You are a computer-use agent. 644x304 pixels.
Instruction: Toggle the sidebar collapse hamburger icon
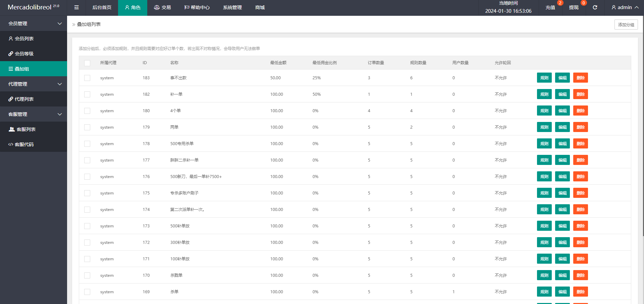pyautogui.click(x=76, y=7)
